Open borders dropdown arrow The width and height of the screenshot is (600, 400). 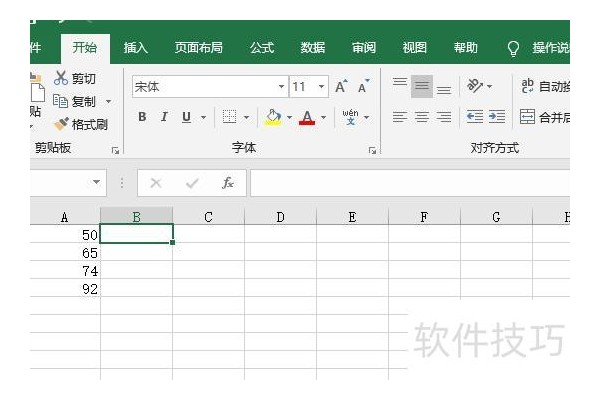(x=246, y=117)
